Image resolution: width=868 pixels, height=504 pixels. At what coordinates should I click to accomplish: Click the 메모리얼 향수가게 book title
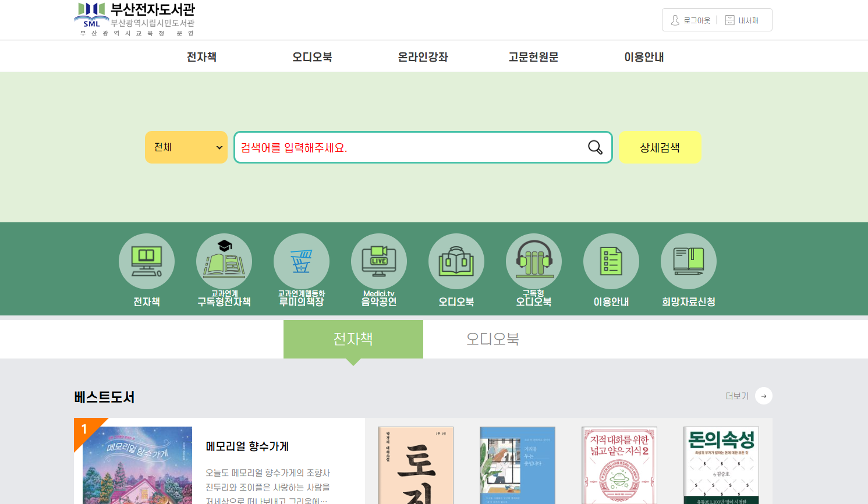click(x=247, y=446)
